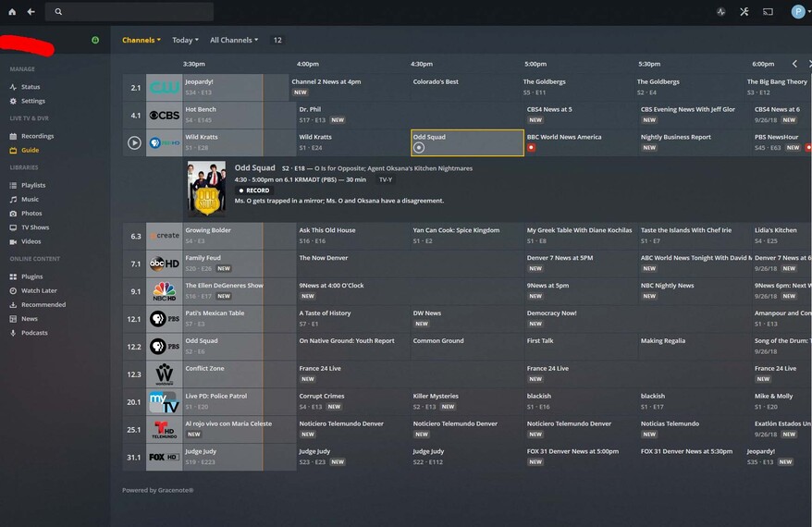
Task: Click the Telemundo channel 25.1 logo
Action: pos(165,429)
